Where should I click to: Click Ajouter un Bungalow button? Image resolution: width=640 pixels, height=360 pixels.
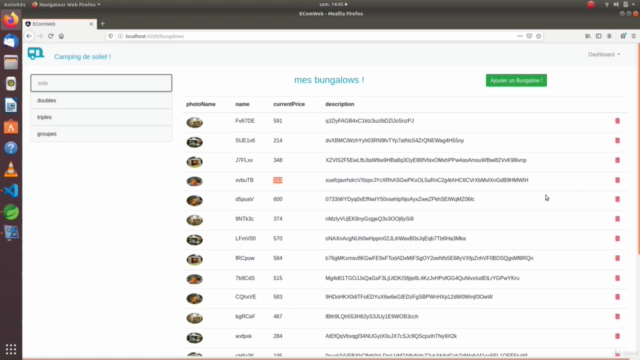(516, 80)
